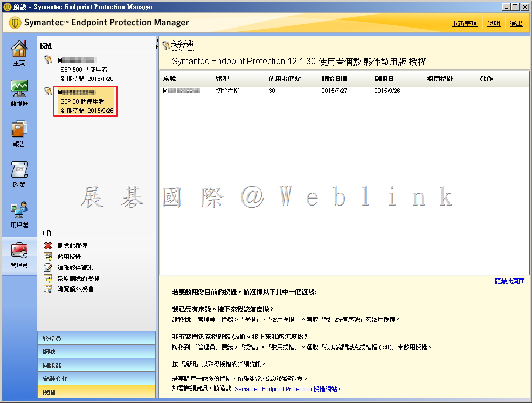
Task: Click the 登出 logout link
Action: 516,24
